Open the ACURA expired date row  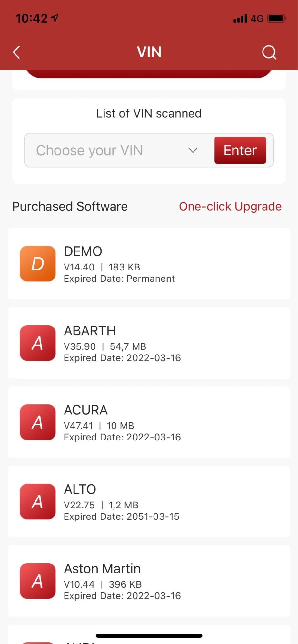(x=122, y=437)
